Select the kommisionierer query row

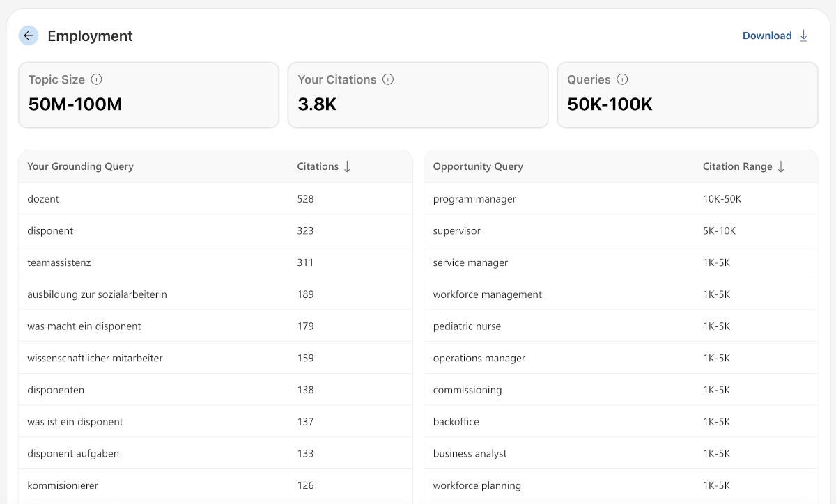pyautogui.click(x=215, y=485)
